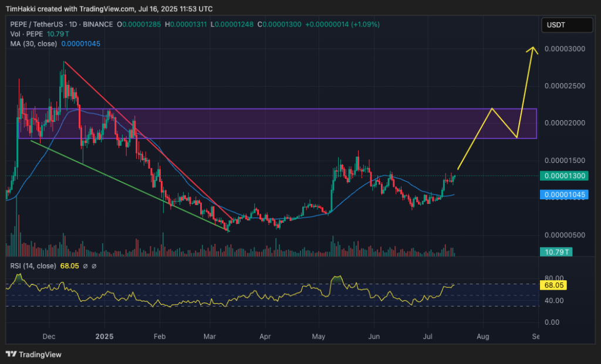The width and height of the screenshot is (601, 364).
Task: Click the green 10.79 T volume axis tag
Action: [x=556, y=252]
